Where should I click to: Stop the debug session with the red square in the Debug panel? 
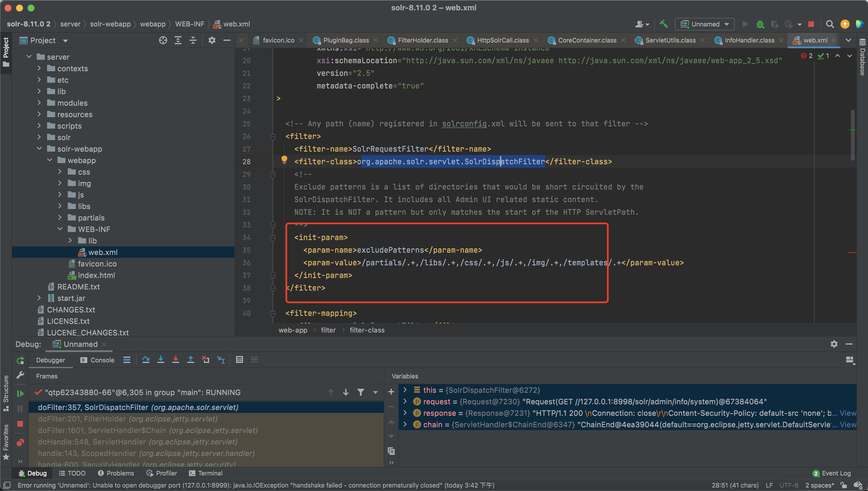tap(20, 424)
